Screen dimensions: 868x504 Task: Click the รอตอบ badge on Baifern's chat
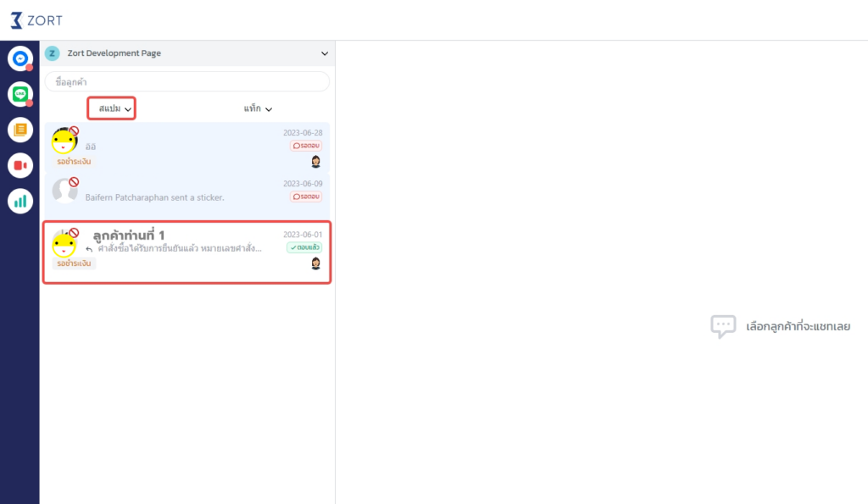click(x=306, y=197)
